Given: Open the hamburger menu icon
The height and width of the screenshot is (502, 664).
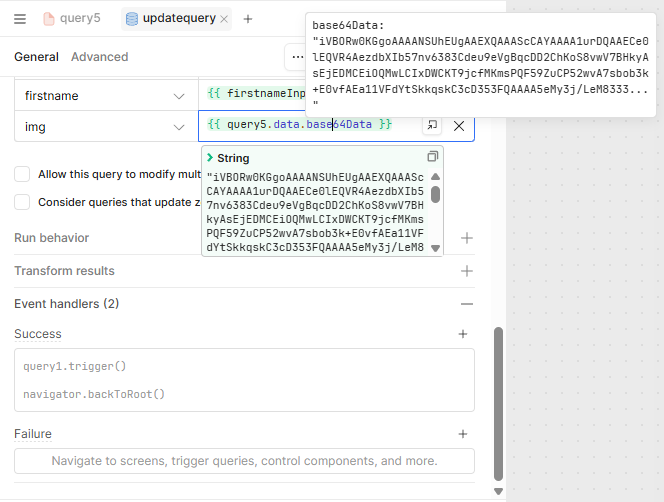Looking at the screenshot, I should tap(20, 19).
